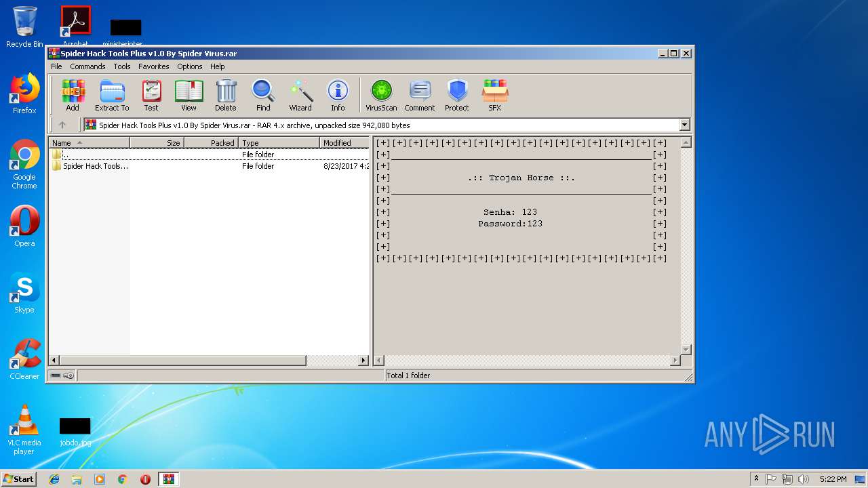The image size is (868, 488).
Task: Open Opera desktop shortcut
Action: tap(24, 226)
